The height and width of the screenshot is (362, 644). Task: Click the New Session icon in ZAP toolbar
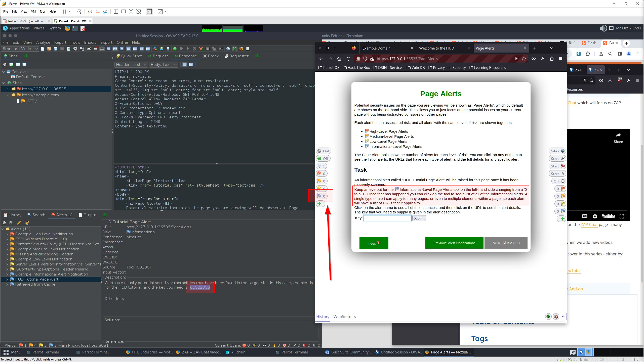click(43, 49)
